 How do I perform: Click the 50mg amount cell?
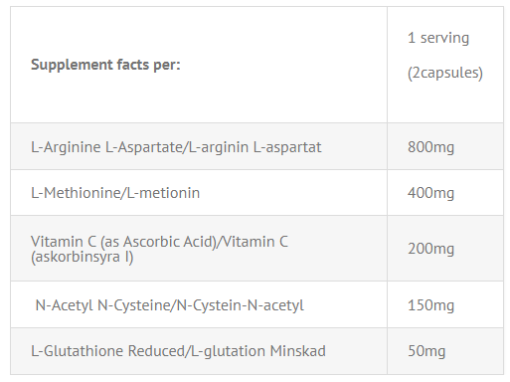tap(445, 351)
